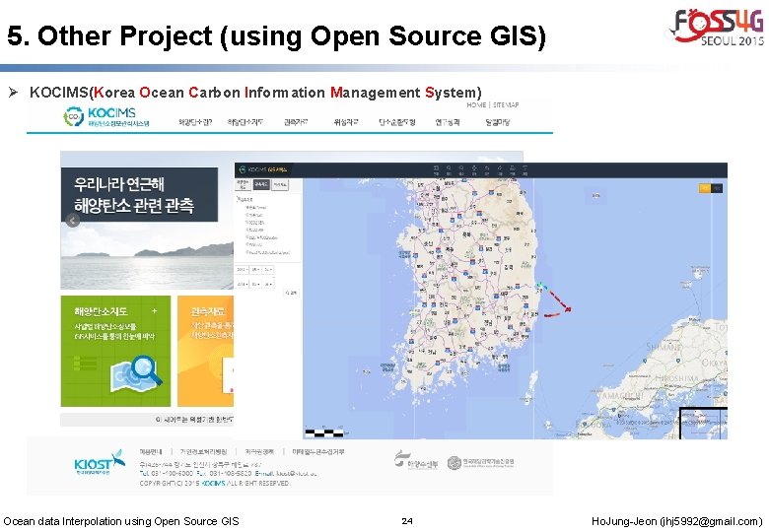Open the 이메일무단수집거부 footer link
This screenshot has width=769, height=532.
(x=318, y=451)
